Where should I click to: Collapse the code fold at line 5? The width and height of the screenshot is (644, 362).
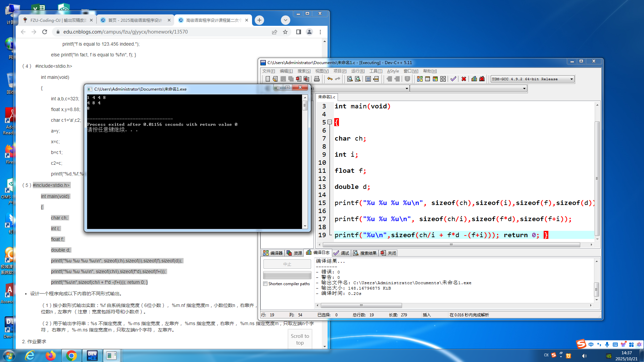click(330, 122)
